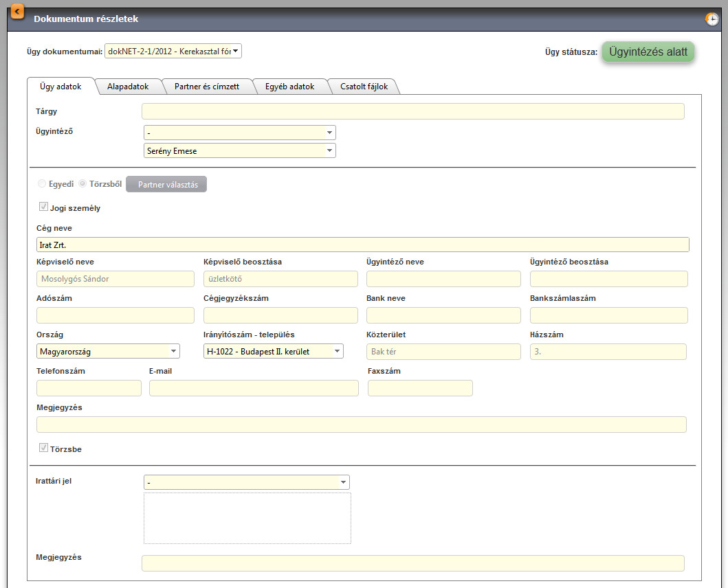728x588 pixels.
Task: Click the Adószám input field
Action: click(115, 315)
